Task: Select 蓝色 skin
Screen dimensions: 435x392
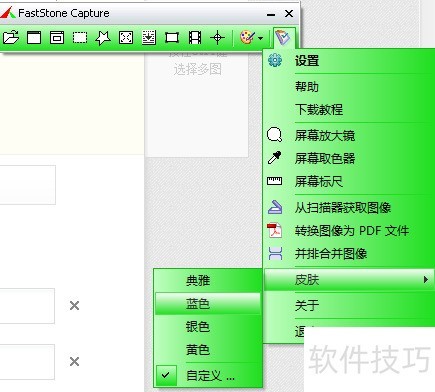Action: tap(208, 304)
